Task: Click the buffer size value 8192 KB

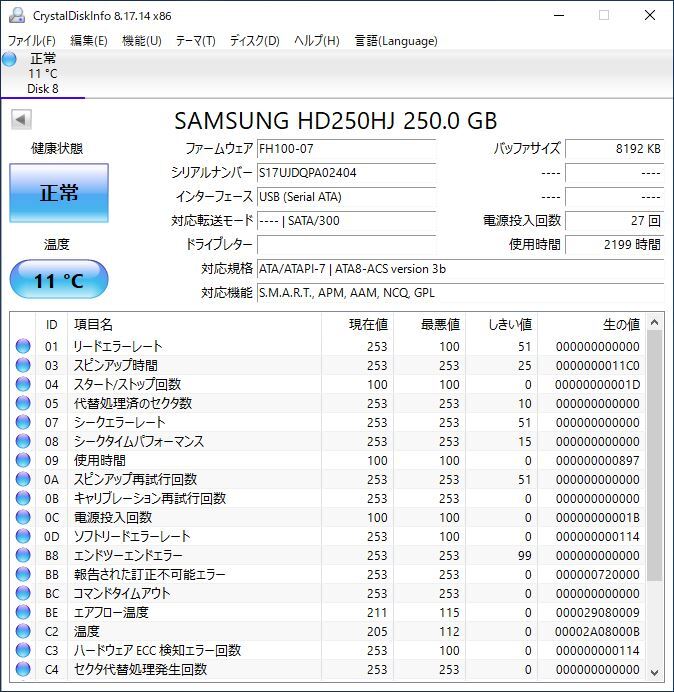Action: point(614,149)
